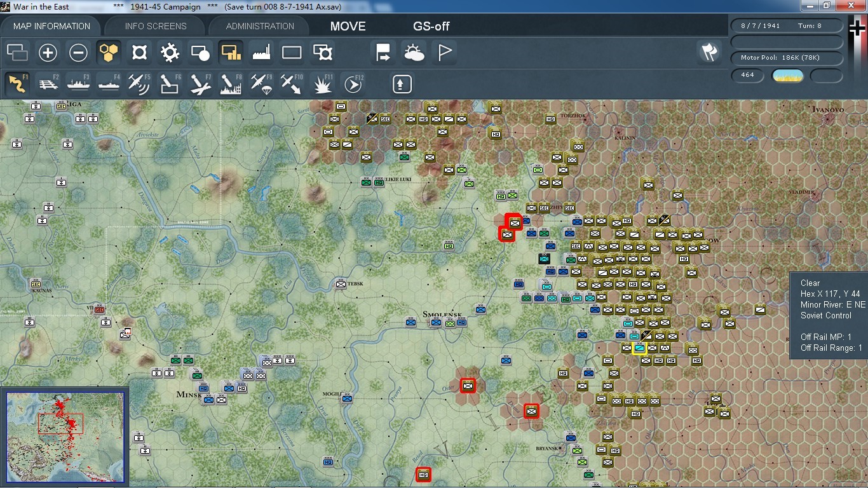
Task: Toggle the unit counter display icon
Action: [139, 52]
